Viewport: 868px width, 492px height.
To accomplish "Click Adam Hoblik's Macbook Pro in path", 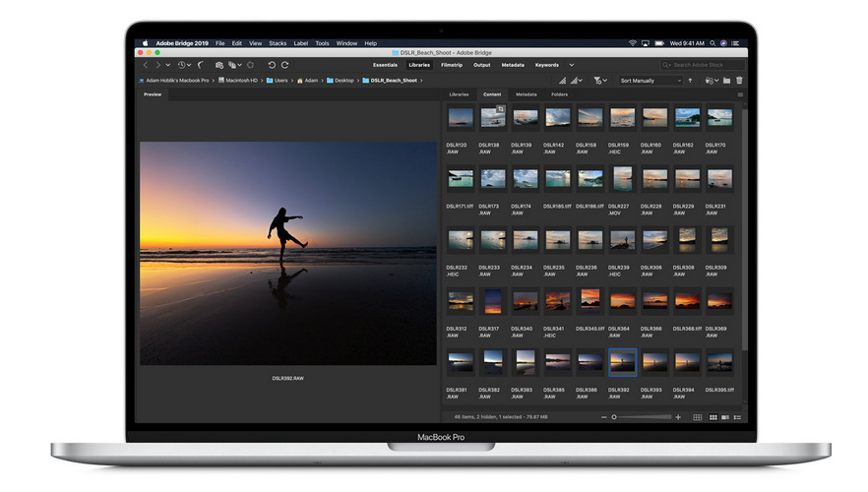I will 174,81.
